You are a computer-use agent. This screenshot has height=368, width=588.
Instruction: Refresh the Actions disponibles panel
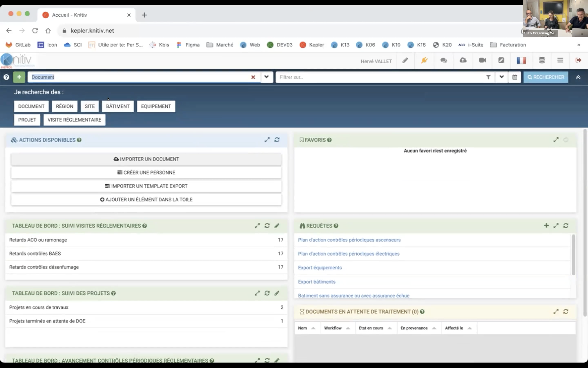point(277,140)
